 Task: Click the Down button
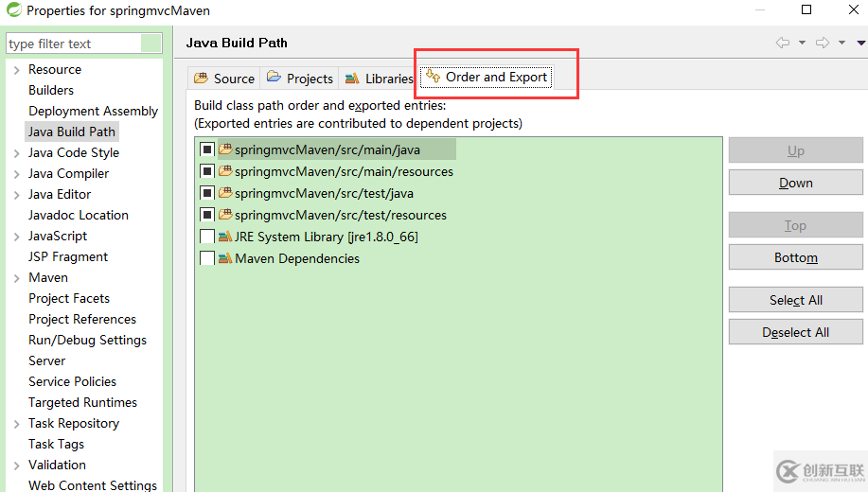tap(795, 183)
